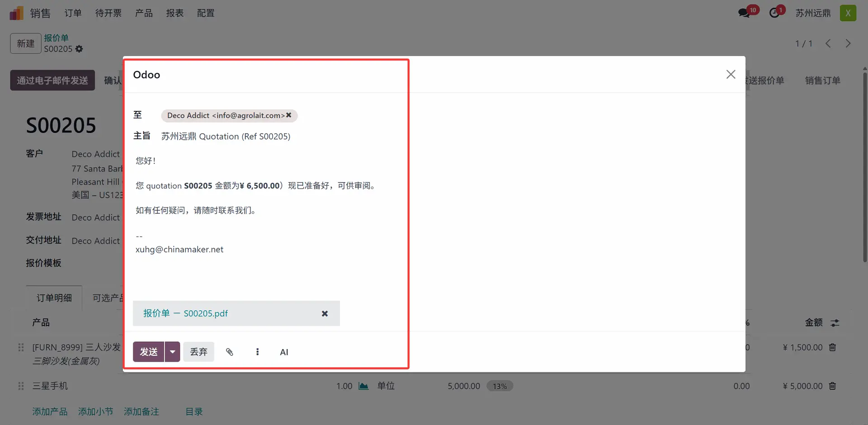Open the 配置 menu in the top bar
Screen dimensions: 868x425
pos(206,13)
